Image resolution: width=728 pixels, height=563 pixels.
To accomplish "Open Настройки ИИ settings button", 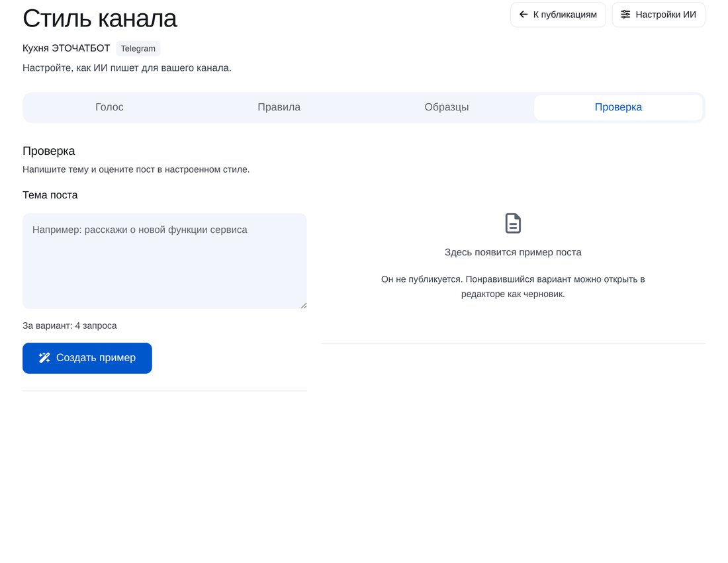I will (x=659, y=15).
